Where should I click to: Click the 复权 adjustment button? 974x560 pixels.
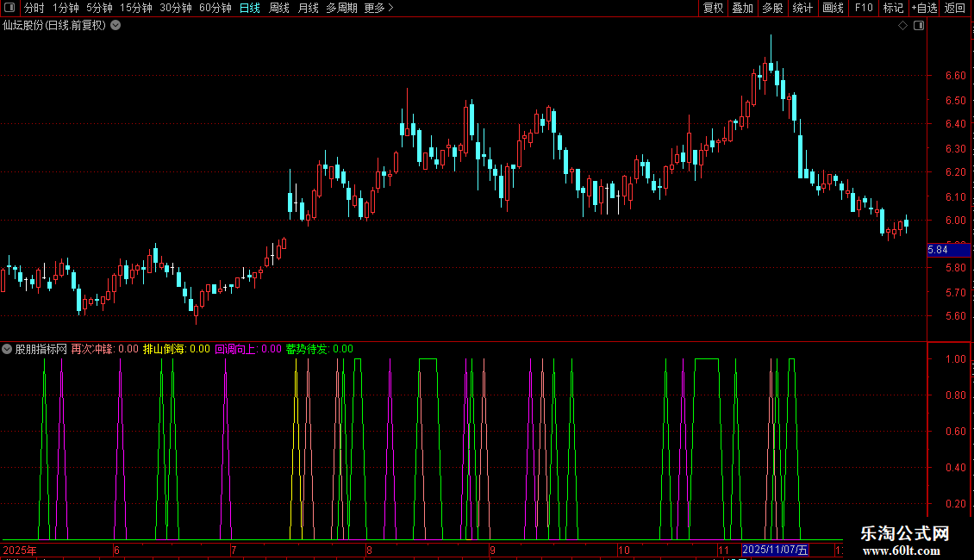point(713,8)
